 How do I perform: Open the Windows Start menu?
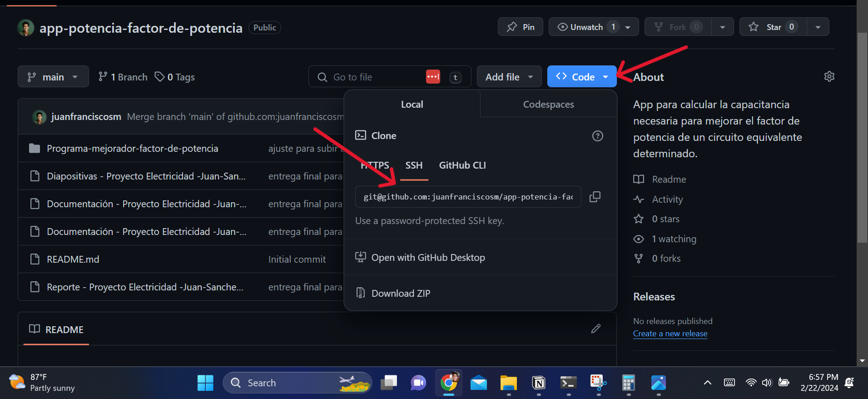click(x=205, y=383)
